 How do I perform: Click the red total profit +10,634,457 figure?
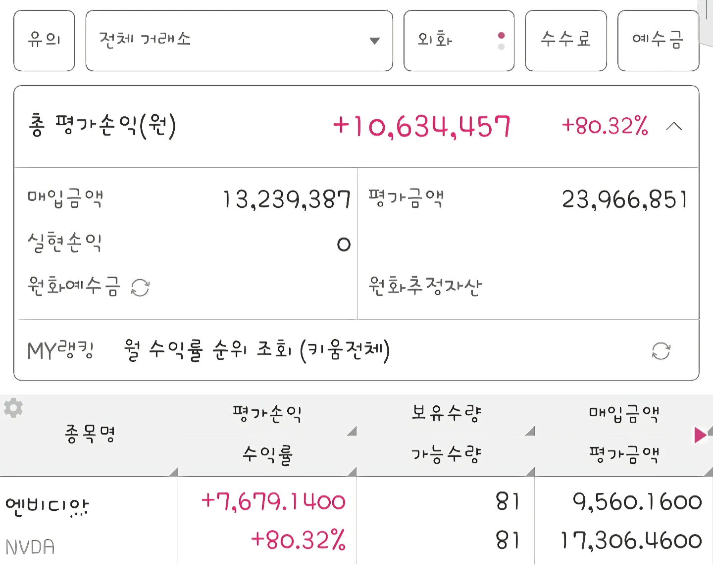pyautogui.click(x=421, y=127)
